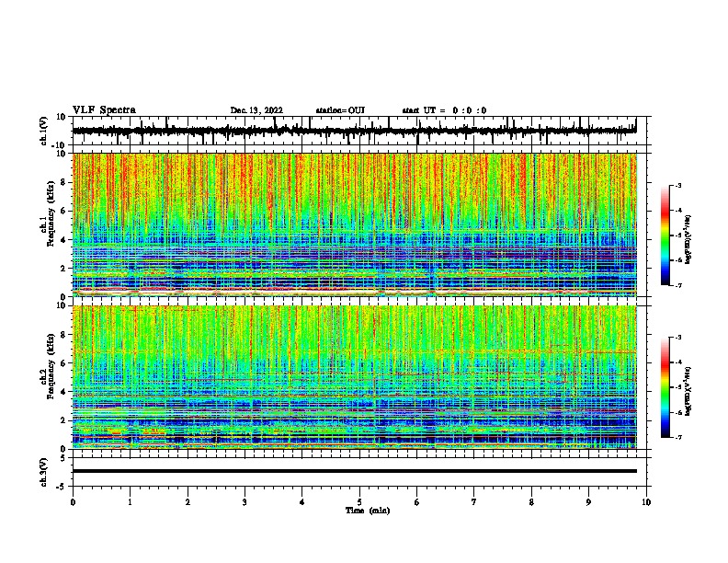Click the "4" kHz tick of ch.1 spectrogram
The height and width of the screenshot is (563, 728).
pyautogui.click(x=63, y=239)
